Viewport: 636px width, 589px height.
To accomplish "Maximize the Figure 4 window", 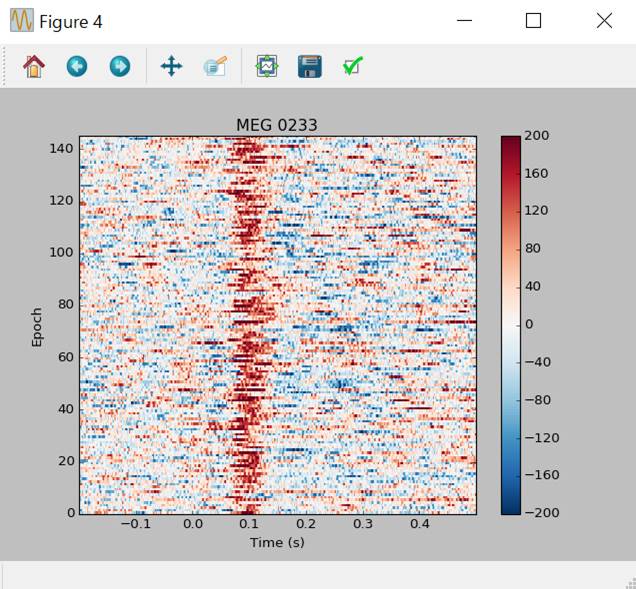I will 533,21.
